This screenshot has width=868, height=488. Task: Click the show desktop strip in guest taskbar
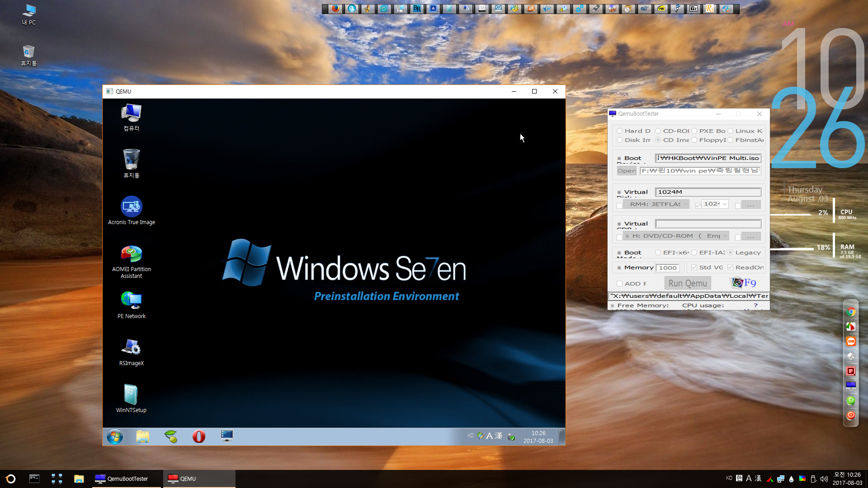coord(562,436)
